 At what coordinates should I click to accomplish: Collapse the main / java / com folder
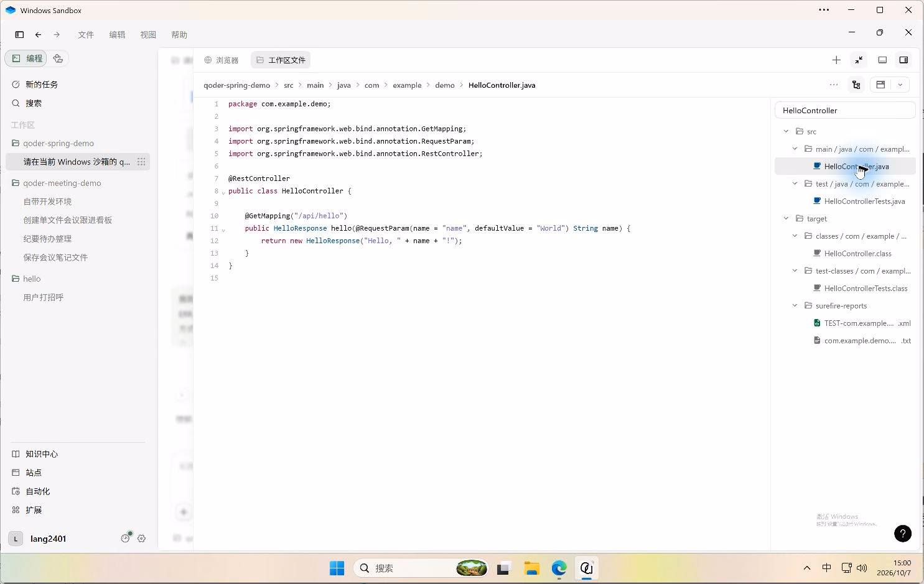(795, 149)
